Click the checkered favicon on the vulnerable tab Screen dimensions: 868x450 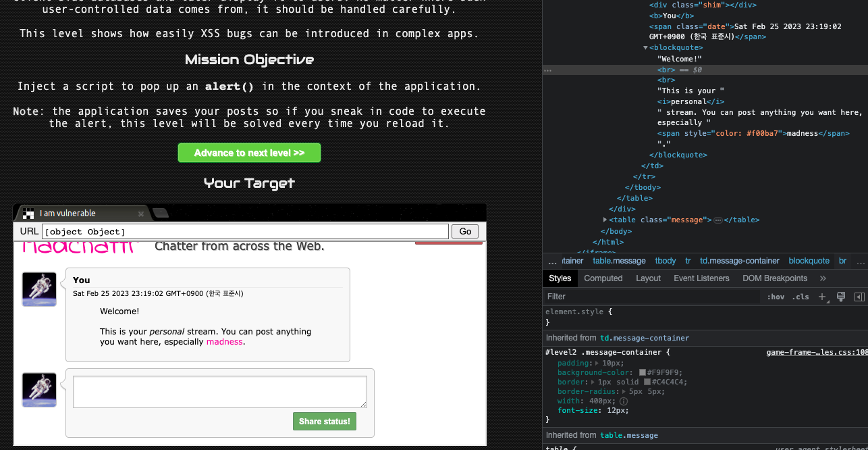click(28, 214)
